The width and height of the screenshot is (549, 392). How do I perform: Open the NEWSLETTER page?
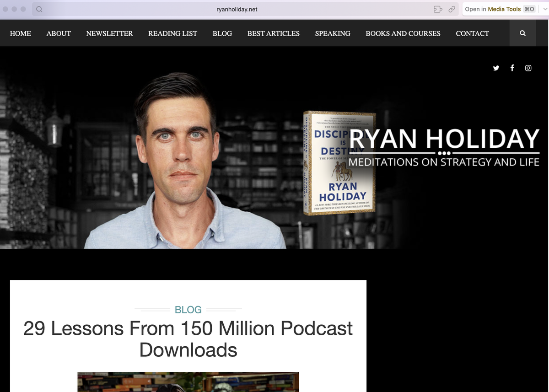(109, 33)
